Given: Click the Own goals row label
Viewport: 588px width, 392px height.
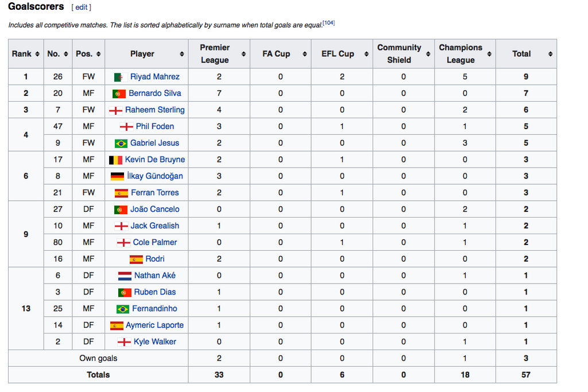Looking at the screenshot, I should pyautogui.click(x=98, y=358).
